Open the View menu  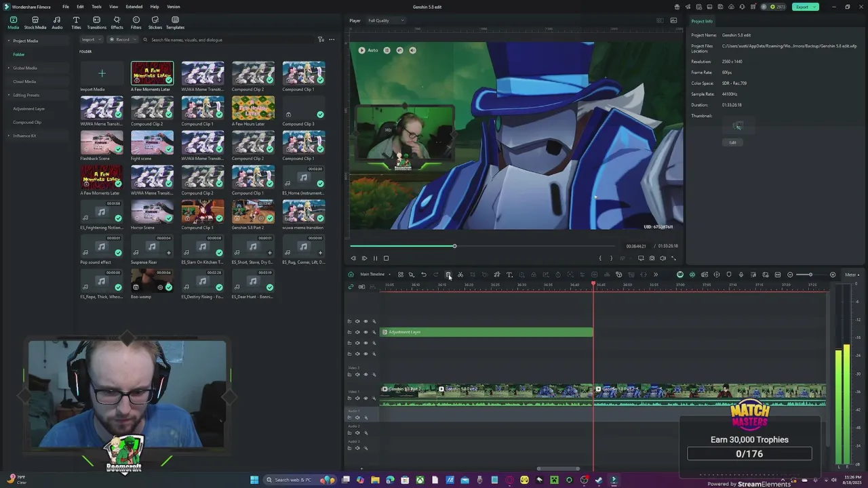[x=113, y=7]
